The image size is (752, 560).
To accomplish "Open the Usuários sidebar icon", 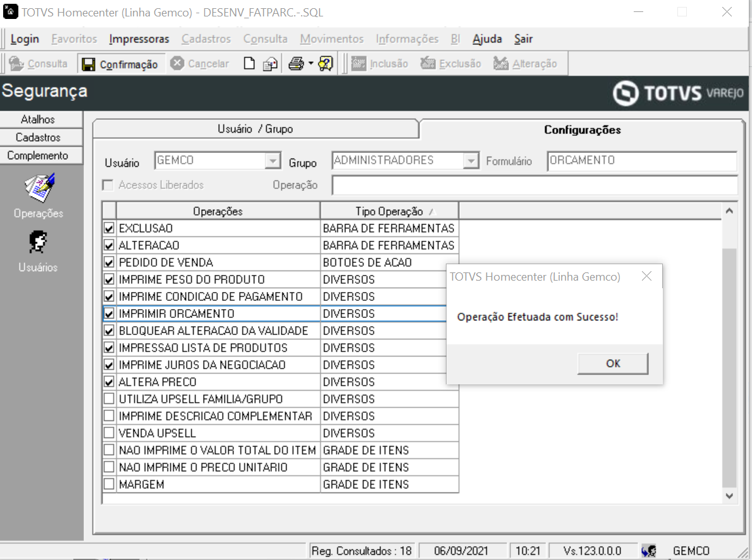I will 38,242.
